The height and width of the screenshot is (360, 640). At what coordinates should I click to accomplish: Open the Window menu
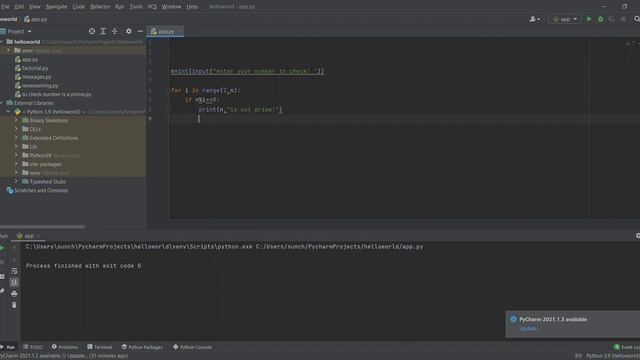pos(171,7)
